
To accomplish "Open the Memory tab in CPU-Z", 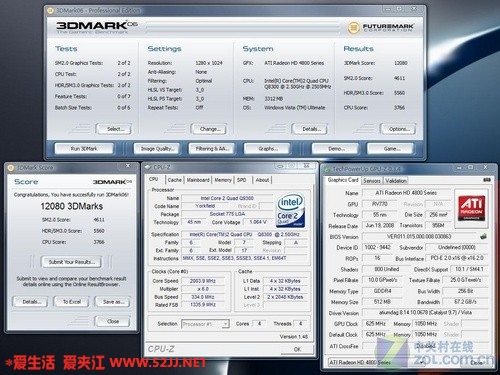I will 223,180.
